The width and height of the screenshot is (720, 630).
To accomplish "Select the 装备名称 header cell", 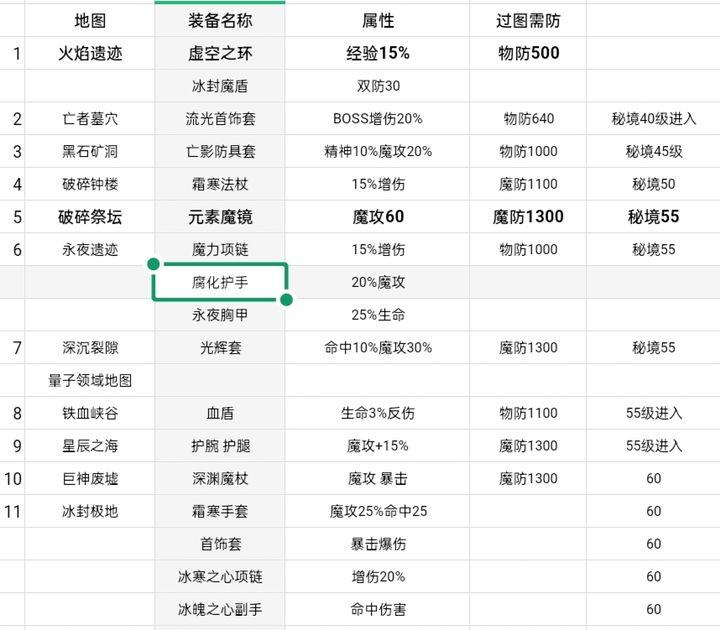I will coord(220,20).
